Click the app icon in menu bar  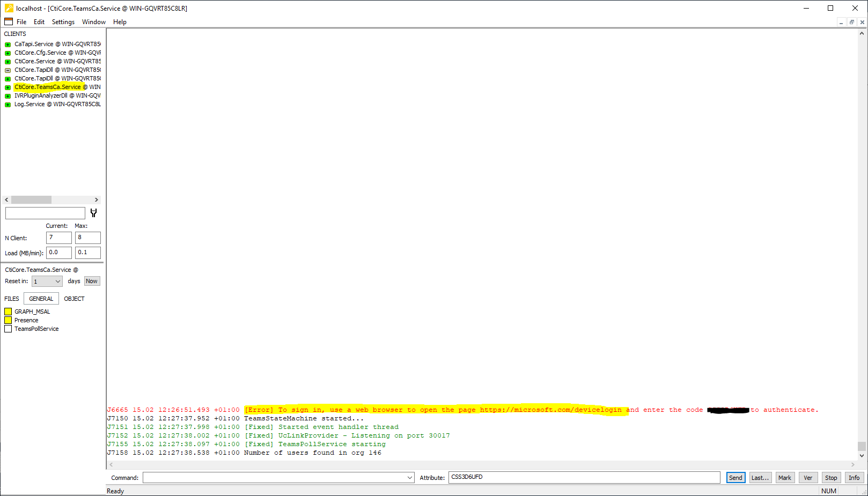point(9,22)
